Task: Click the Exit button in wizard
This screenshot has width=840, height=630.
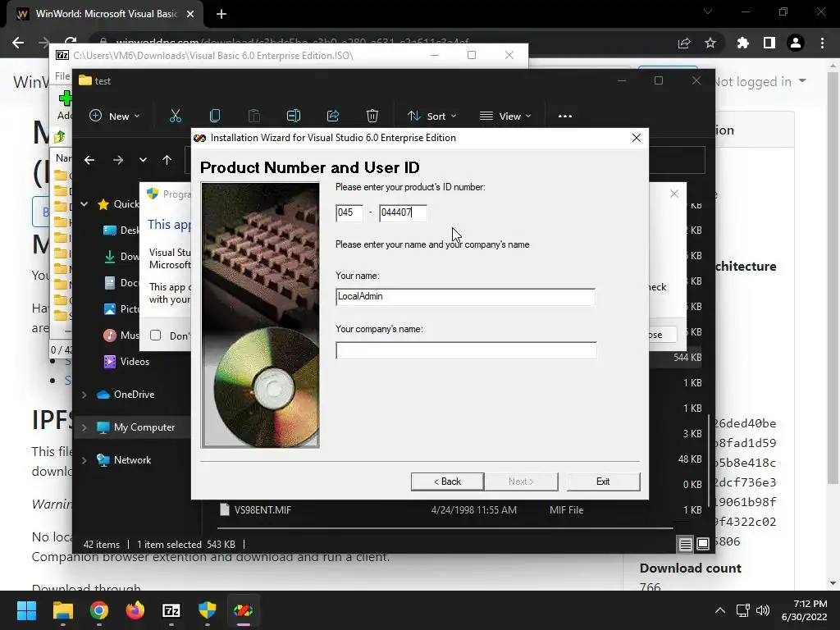Action: click(603, 481)
